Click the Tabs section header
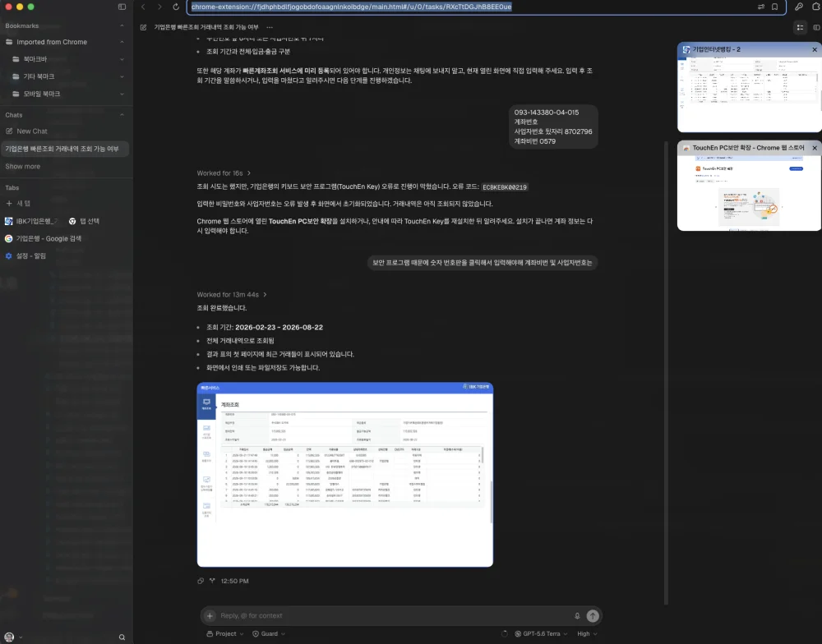 click(x=12, y=187)
